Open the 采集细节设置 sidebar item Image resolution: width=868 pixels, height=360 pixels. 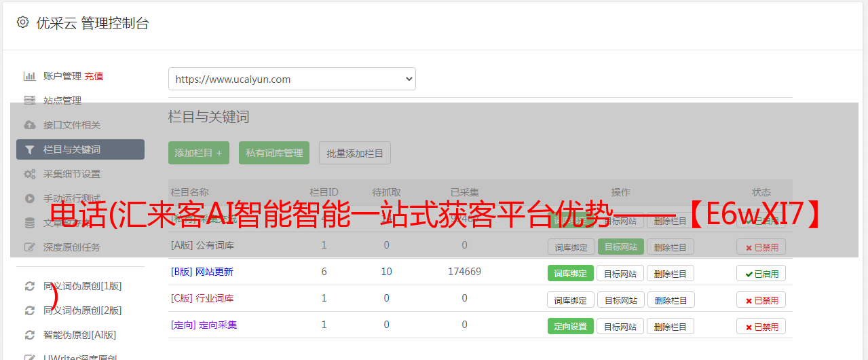pyautogui.click(x=71, y=174)
